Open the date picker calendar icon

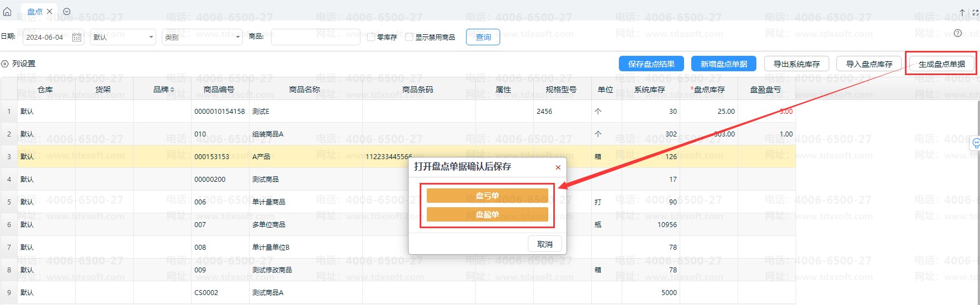[77, 37]
